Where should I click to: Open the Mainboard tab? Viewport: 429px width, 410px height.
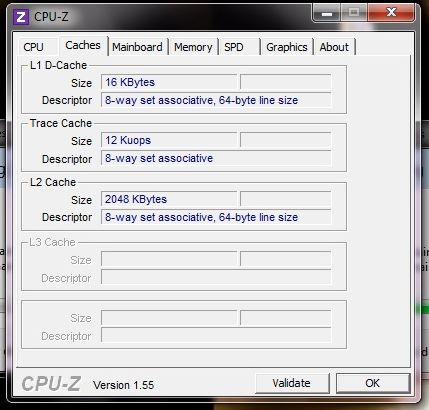[137, 47]
